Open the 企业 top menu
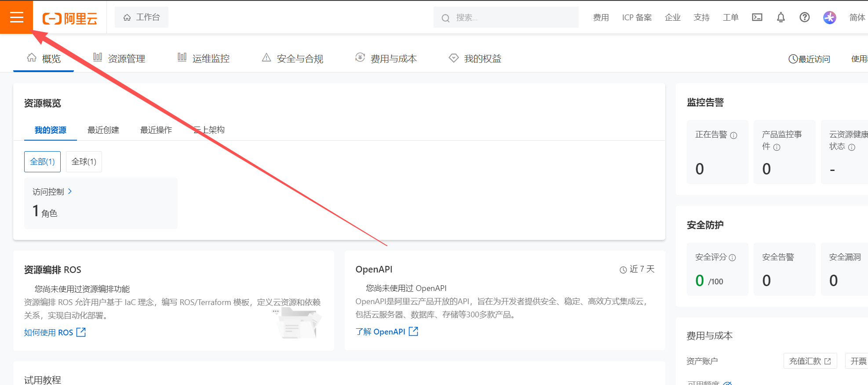The width and height of the screenshot is (868, 385). (673, 18)
